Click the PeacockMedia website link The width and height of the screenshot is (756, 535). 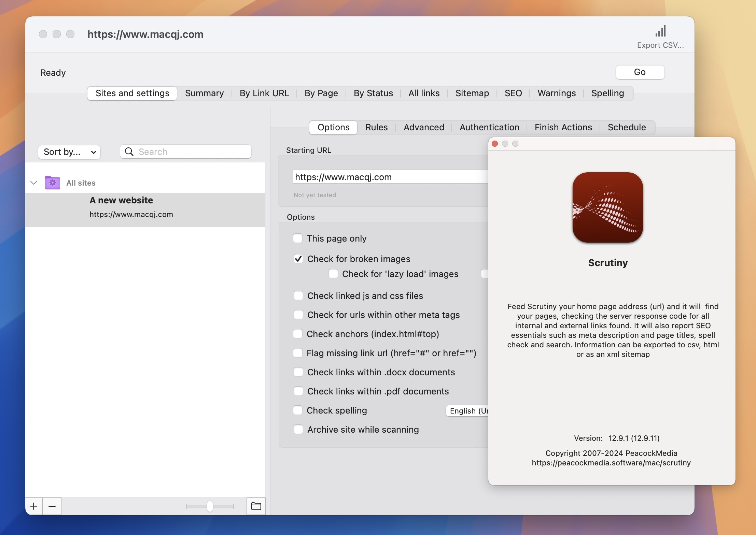coord(611,463)
